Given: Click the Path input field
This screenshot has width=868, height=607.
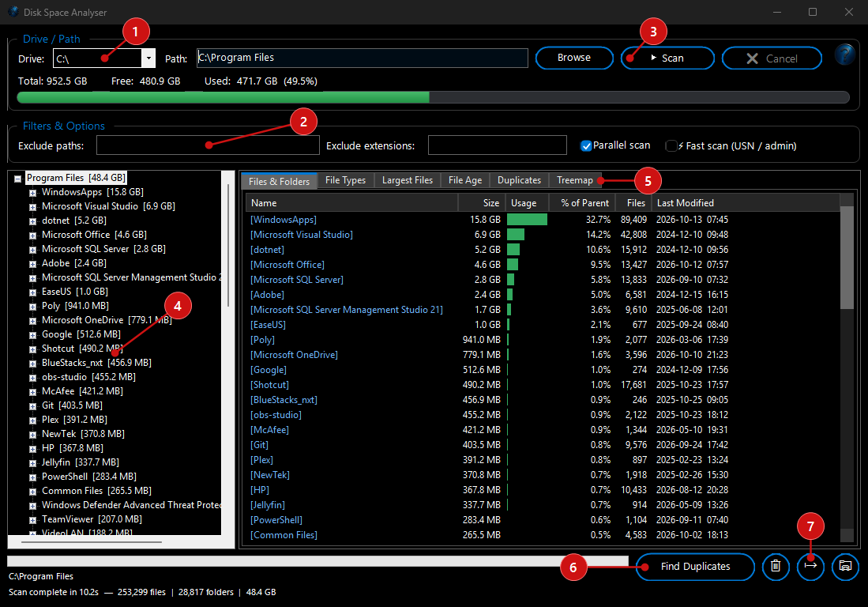Looking at the screenshot, I should [362, 58].
